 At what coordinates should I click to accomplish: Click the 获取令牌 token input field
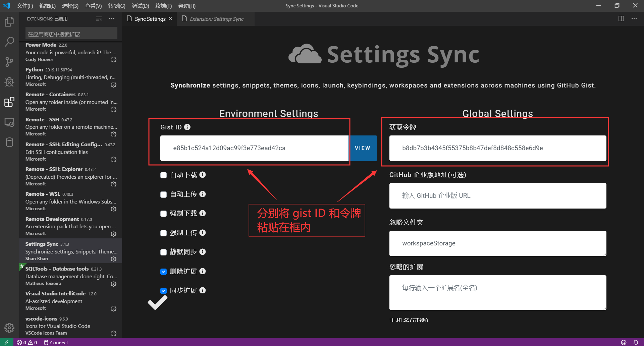[498, 148]
